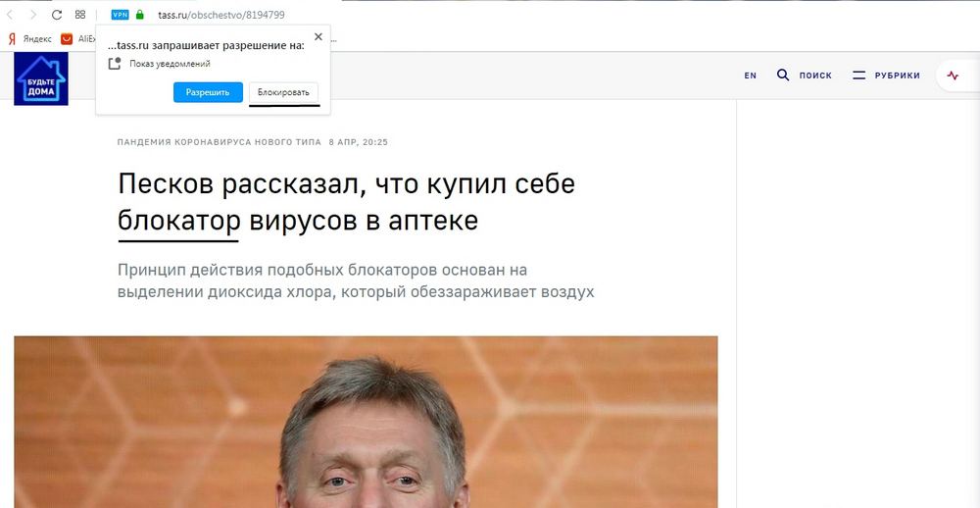This screenshot has height=508, width=980.
Task: Open the Будьте дома logo
Action: tap(41, 78)
